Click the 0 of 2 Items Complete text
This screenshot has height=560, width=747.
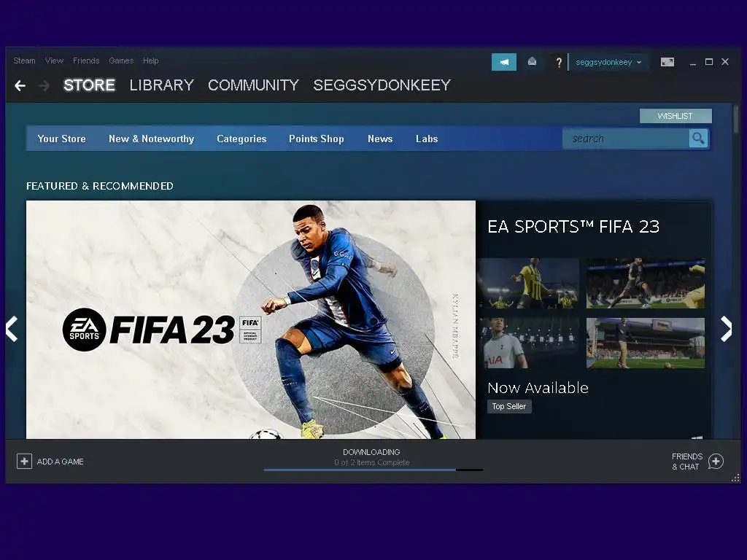pos(371,462)
